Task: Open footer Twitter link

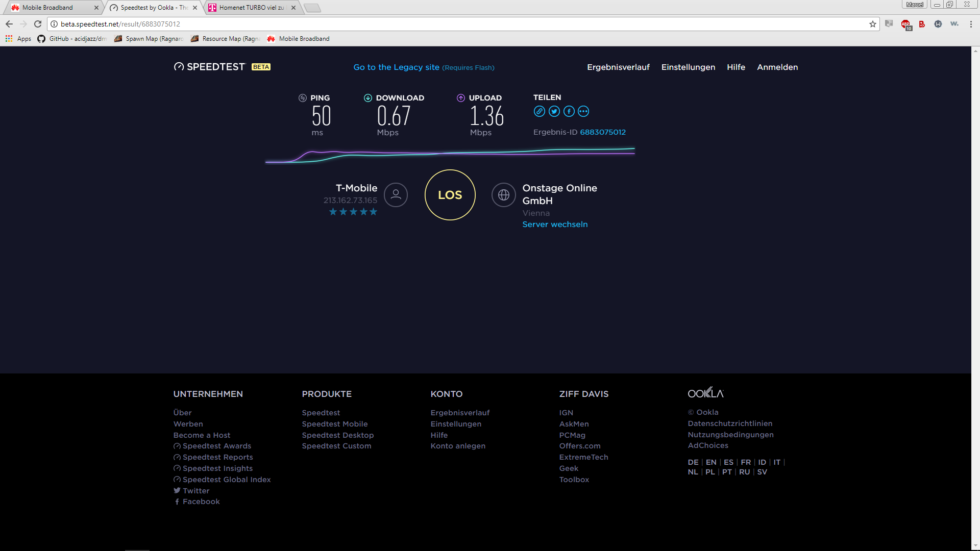Action: [191, 491]
